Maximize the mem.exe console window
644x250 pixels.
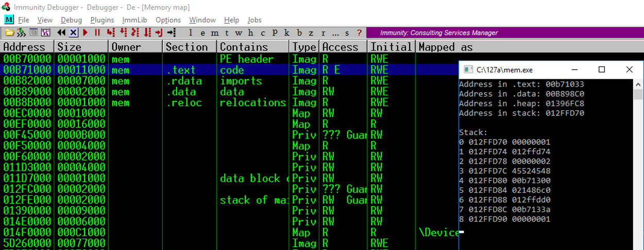click(x=601, y=70)
